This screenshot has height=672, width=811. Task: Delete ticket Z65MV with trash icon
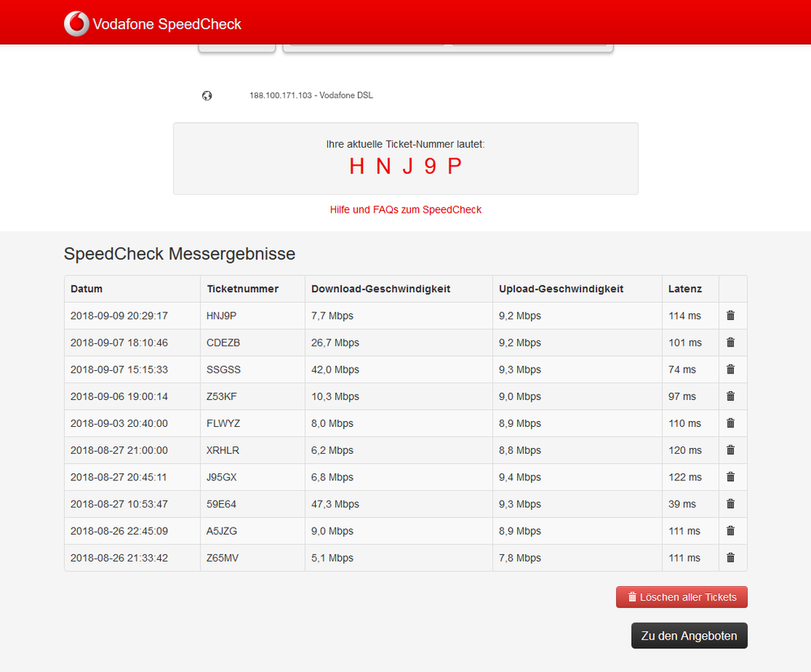tap(731, 558)
